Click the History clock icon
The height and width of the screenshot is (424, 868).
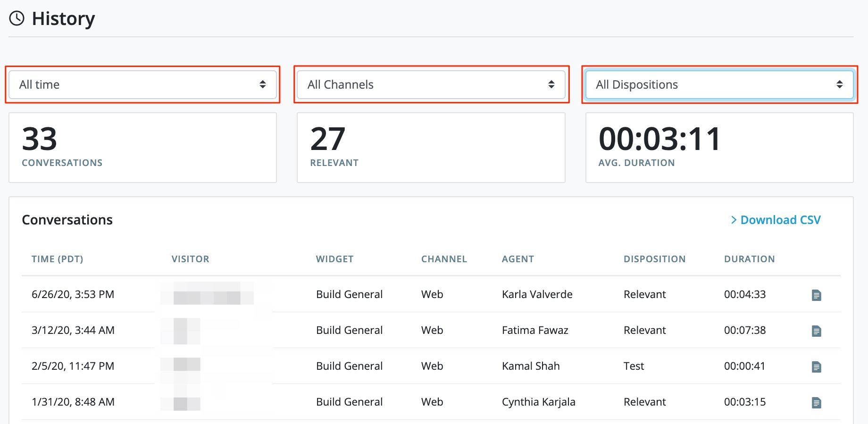(x=17, y=18)
